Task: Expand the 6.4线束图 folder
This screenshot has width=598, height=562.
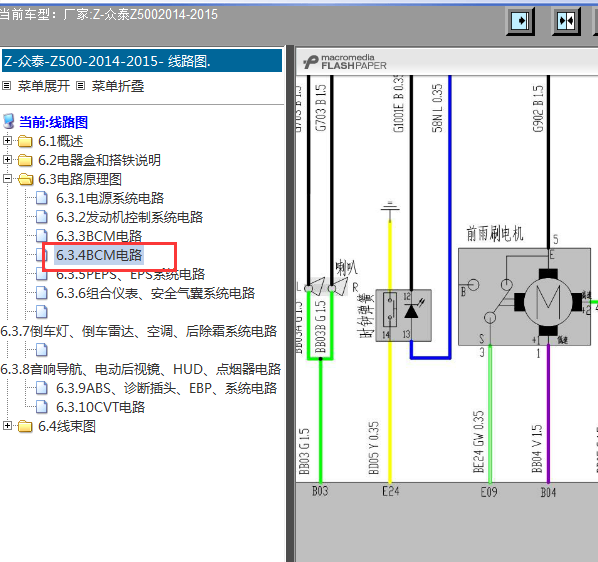Action: 7,426
